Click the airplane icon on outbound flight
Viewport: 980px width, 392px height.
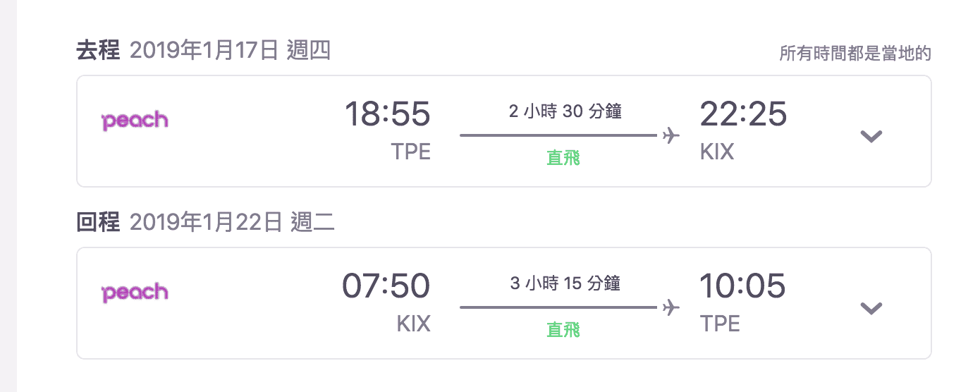pos(672,135)
